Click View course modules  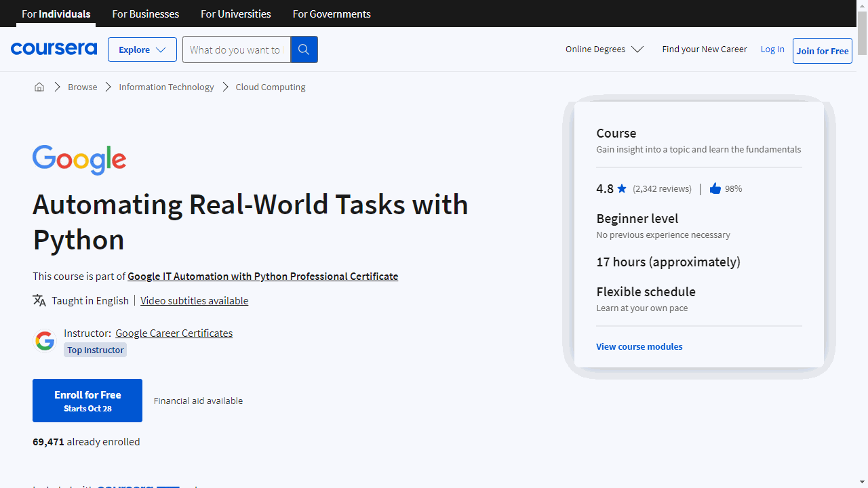[639, 346]
